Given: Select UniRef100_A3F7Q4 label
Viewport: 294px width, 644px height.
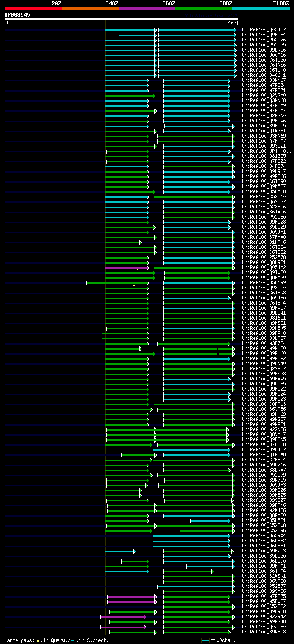Looking at the screenshot, I should pos(264,343).
